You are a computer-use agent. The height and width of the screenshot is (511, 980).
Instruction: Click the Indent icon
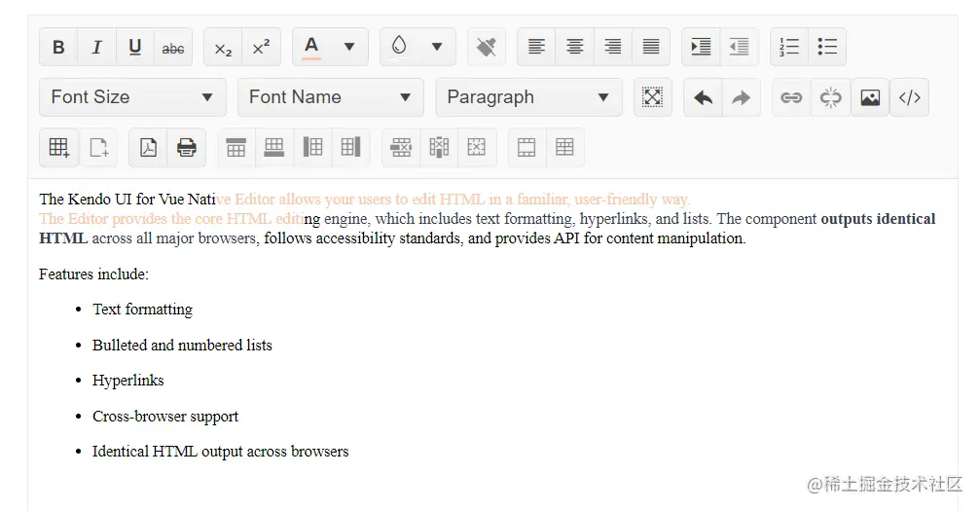pos(701,47)
